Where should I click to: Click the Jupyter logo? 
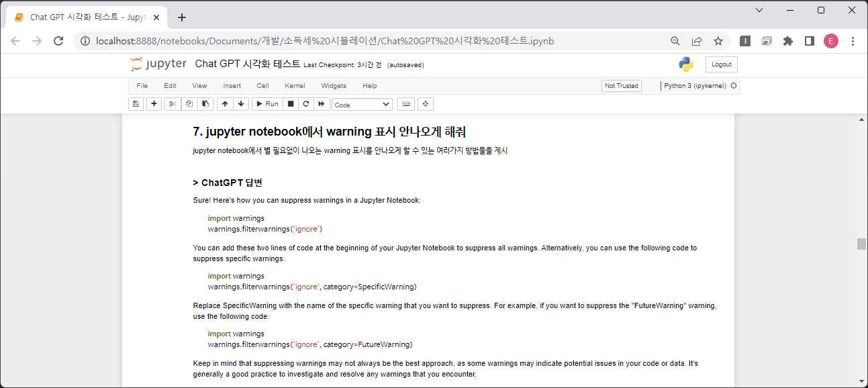click(158, 64)
